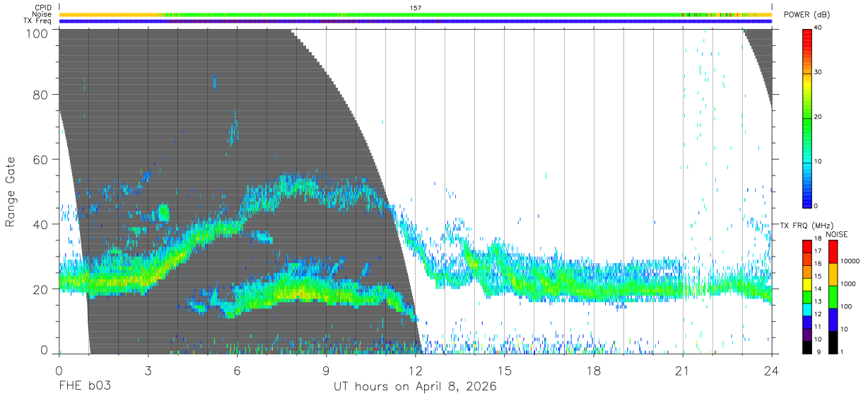Click the 'UT hours on April 8, 2026' axis title

[x=415, y=387]
